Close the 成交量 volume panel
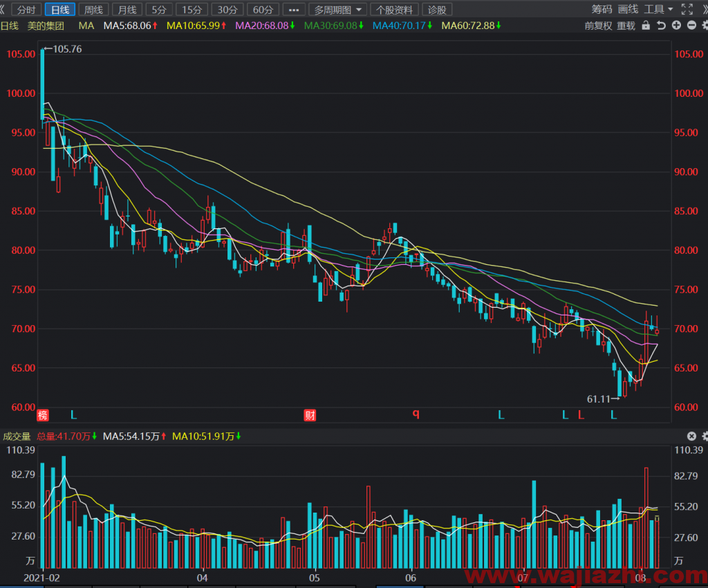Viewport: 708px width, 588px height. click(691, 436)
